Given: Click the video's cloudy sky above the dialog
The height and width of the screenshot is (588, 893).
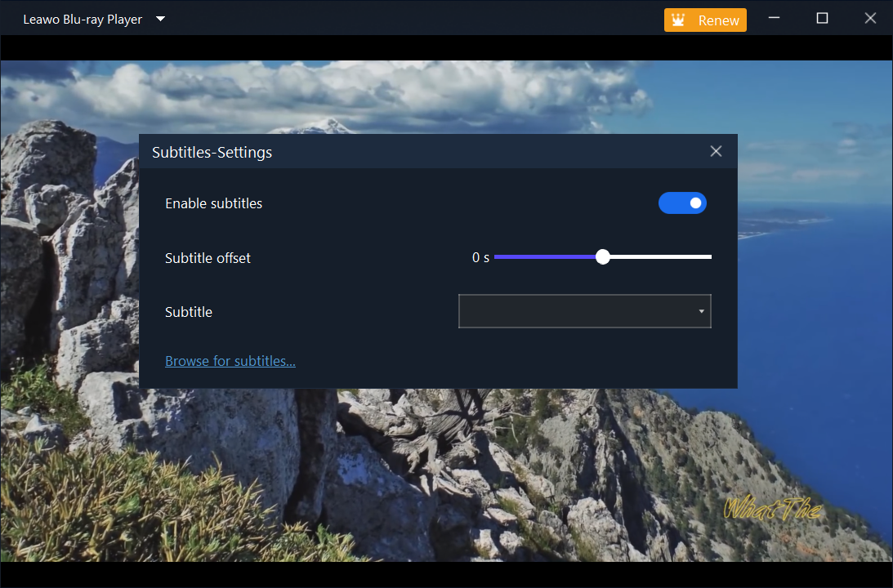Looking at the screenshot, I should (x=368, y=90).
